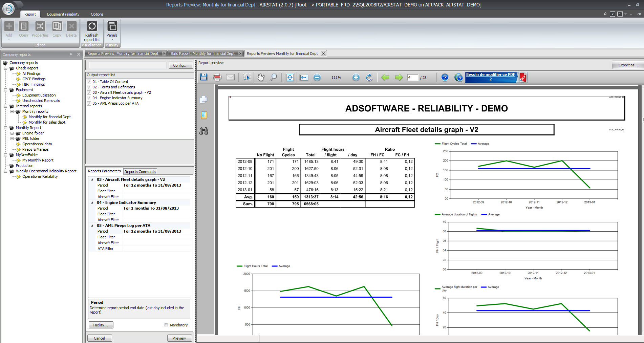Open the Reports Comments tab
644x343 pixels.
[140, 172]
